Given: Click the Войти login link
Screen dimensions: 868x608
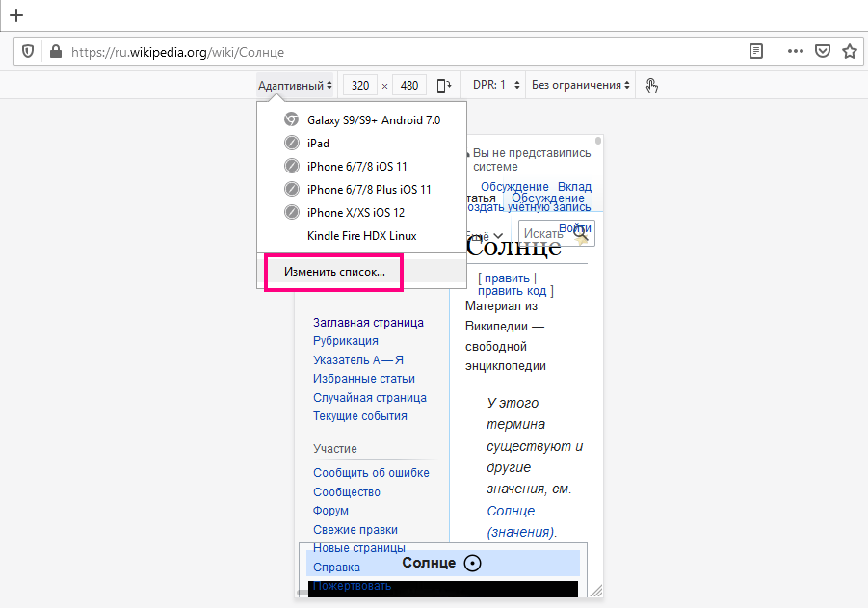Looking at the screenshot, I should click(x=574, y=228).
